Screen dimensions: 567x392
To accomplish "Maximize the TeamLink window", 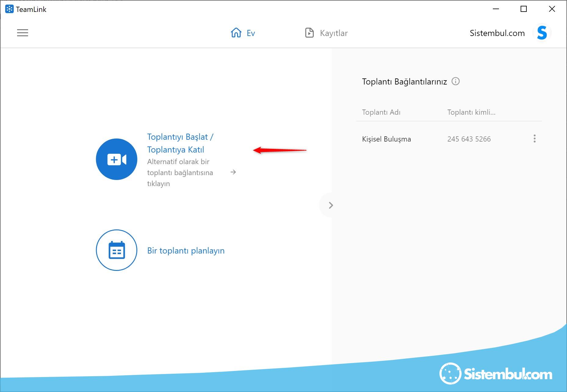I will click(x=524, y=9).
